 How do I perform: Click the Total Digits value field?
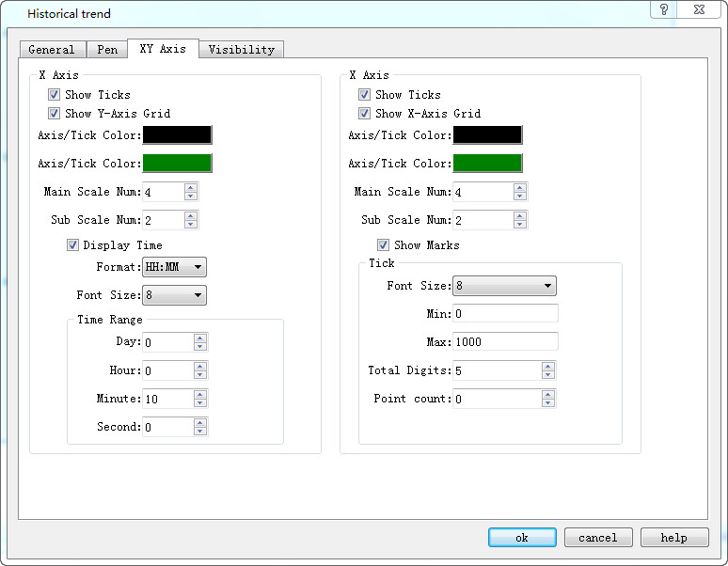[x=498, y=370]
